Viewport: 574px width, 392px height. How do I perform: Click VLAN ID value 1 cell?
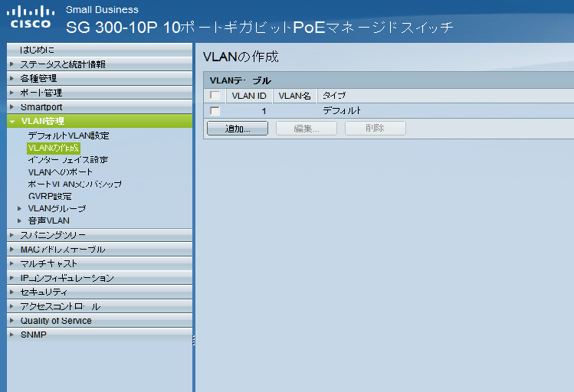[264, 111]
